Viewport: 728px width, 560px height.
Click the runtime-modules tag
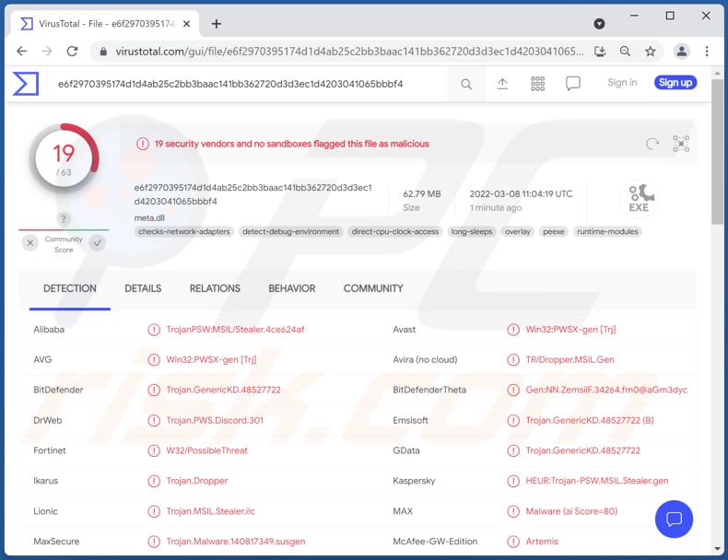click(x=607, y=231)
